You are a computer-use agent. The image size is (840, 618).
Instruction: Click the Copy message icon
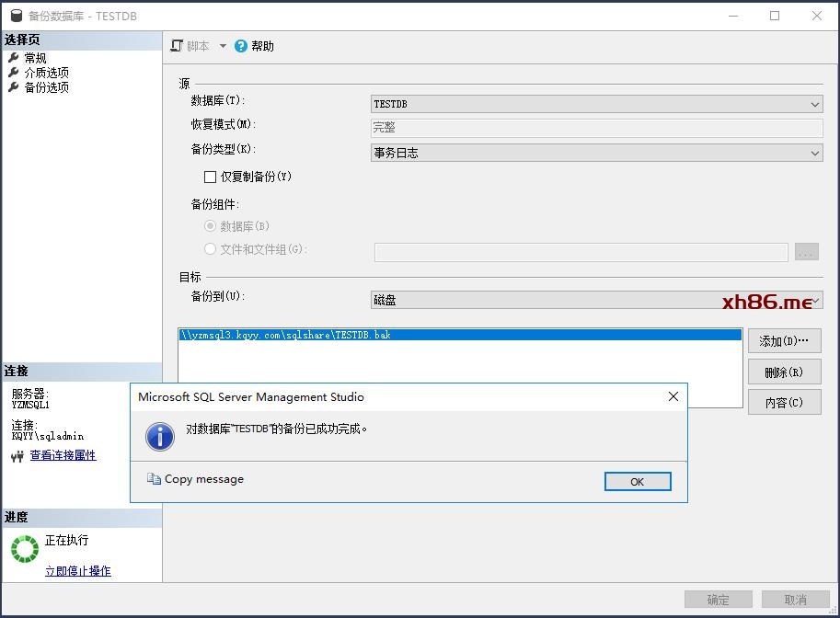154,479
